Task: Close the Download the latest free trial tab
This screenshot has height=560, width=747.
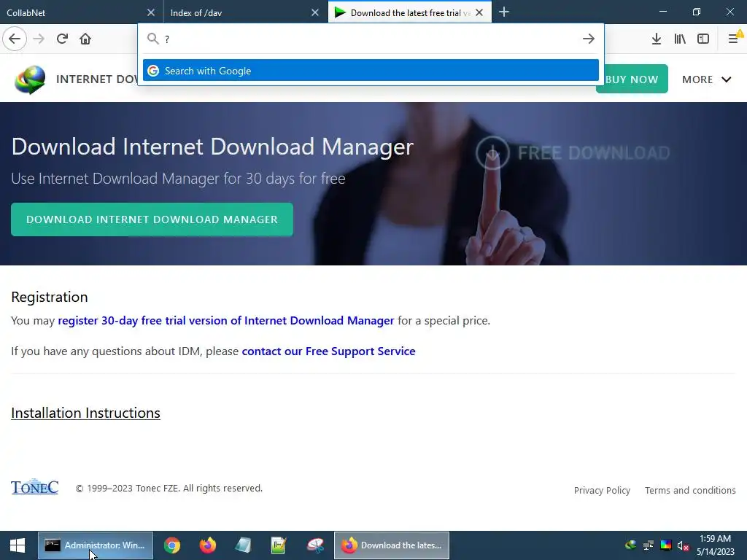Action: [479, 12]
